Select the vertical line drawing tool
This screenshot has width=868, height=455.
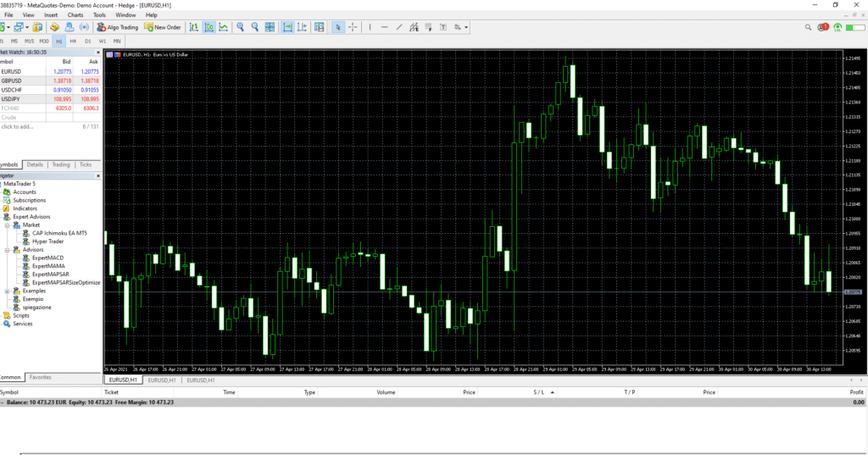click(370, 27)
